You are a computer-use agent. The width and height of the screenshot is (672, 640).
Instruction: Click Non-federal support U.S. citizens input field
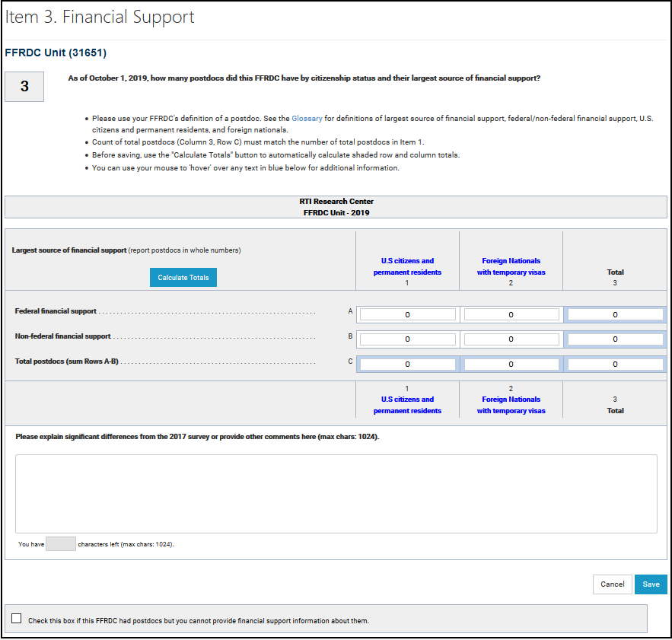407,339
